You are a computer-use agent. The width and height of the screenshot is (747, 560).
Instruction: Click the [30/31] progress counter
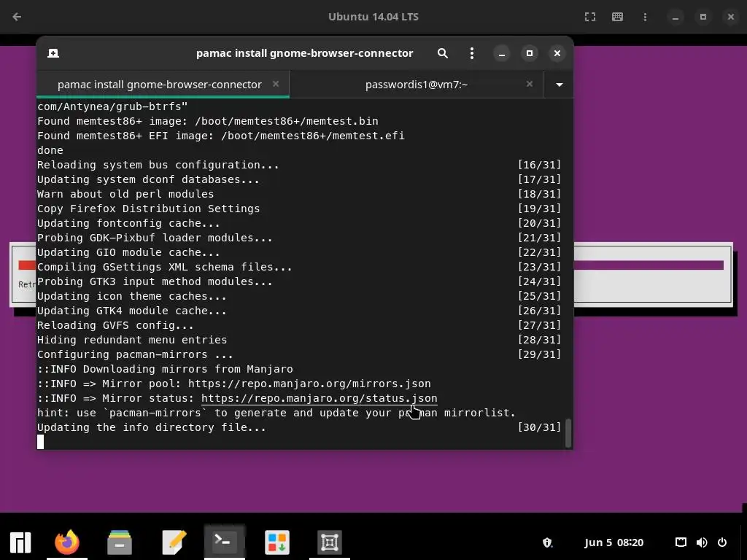pos(539,427)
